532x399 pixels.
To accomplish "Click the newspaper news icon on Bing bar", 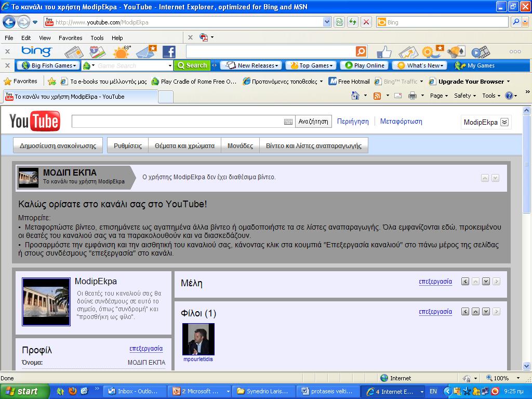I will [74, 52].
